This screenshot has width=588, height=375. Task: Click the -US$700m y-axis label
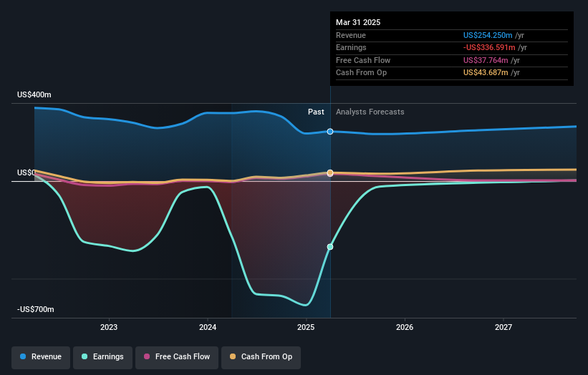click(36, 309)
